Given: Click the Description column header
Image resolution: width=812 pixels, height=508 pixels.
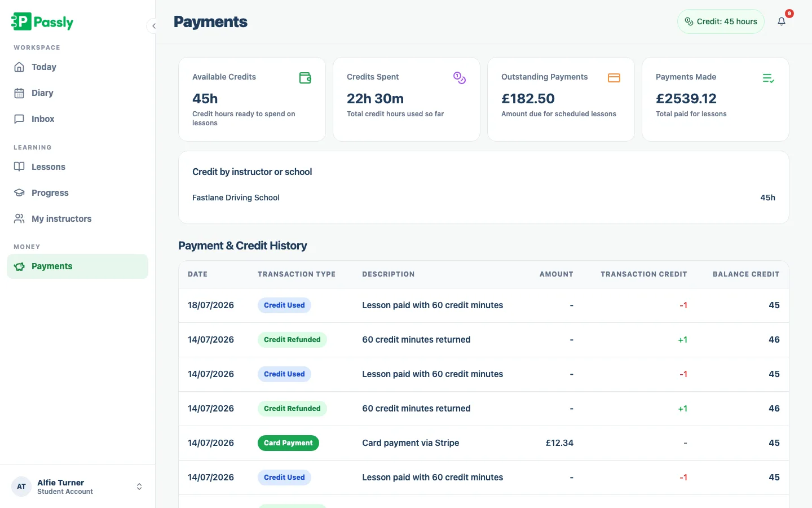Looking at the screenshot, I should click(x=388, y=274).
